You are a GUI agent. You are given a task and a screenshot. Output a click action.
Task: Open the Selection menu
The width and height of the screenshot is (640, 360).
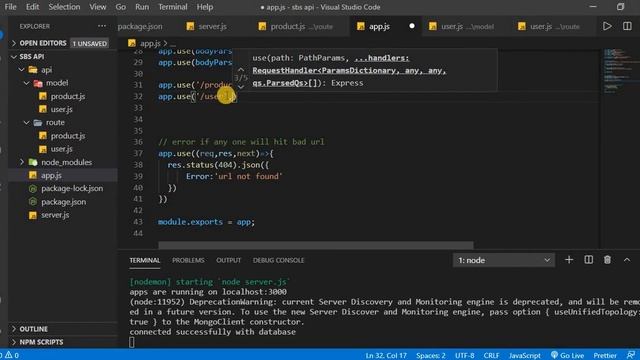click(x=64, y=7)
